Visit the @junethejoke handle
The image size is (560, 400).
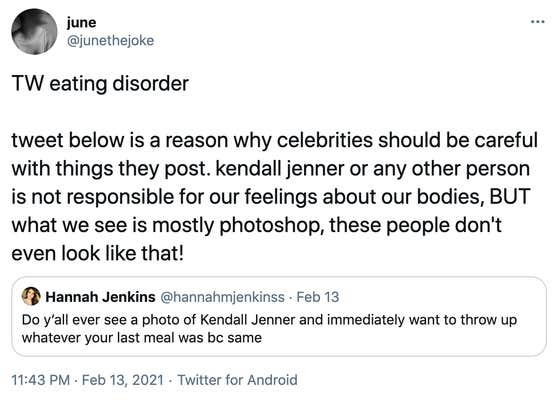point(110,41)
